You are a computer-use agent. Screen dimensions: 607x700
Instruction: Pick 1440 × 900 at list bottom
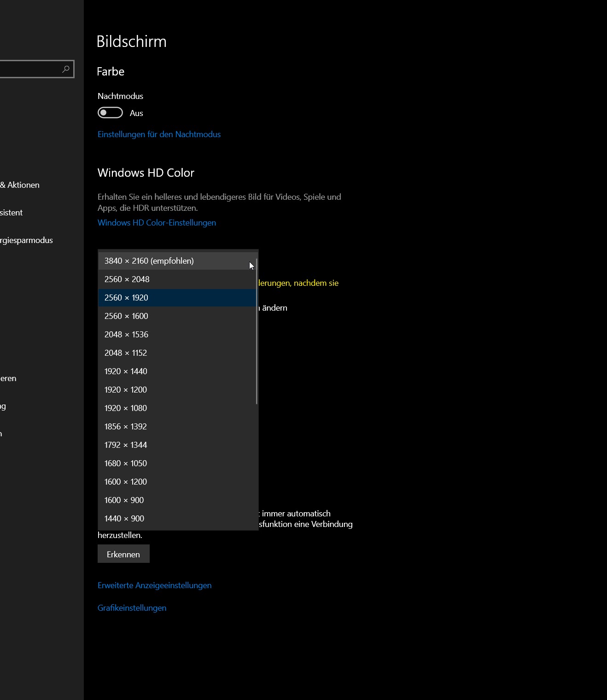(124, 519)
